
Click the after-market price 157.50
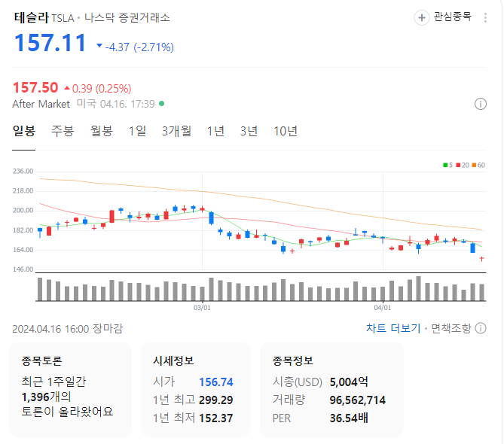pos(35,87)
